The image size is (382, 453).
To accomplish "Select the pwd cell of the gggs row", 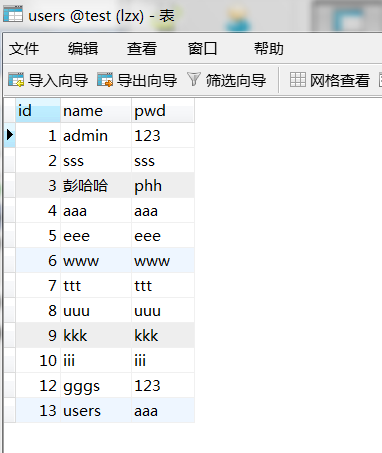I will tap(163, 385).
